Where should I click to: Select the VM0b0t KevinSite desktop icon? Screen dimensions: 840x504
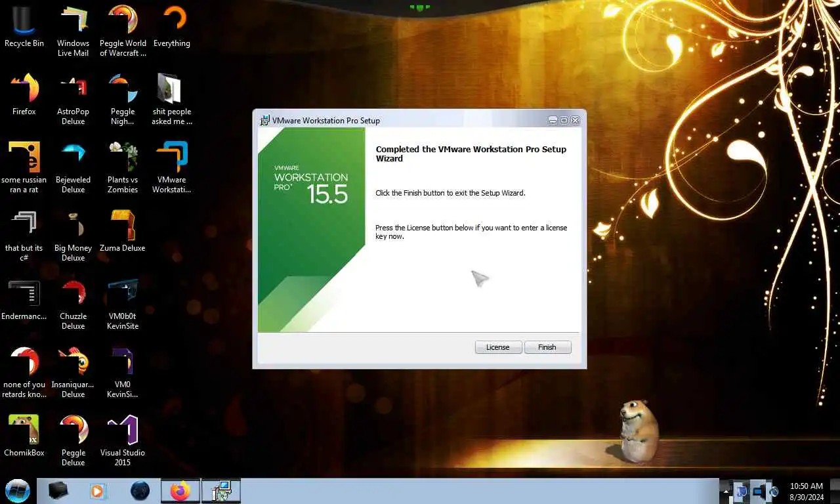point(123,304)
